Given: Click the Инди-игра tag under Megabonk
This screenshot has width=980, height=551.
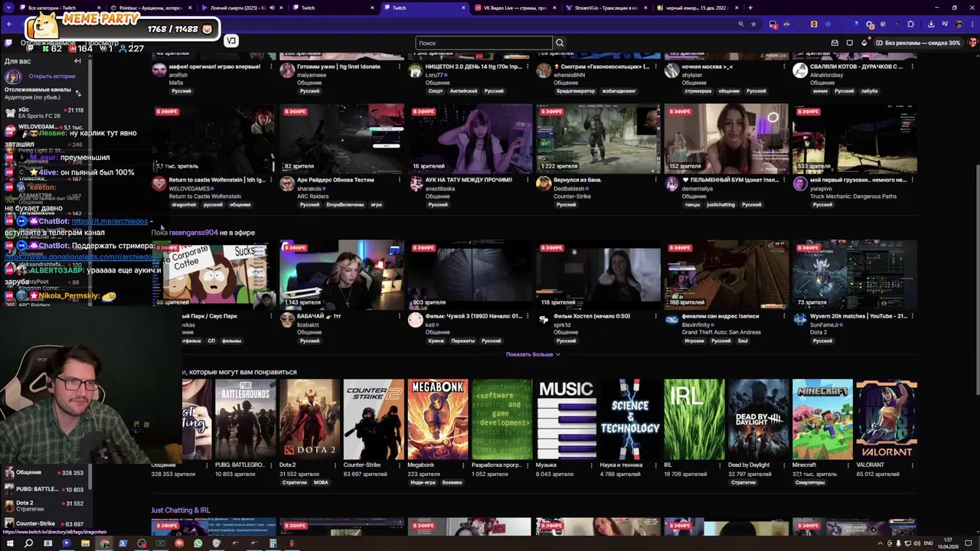Looking at the screenshot, I should pyautogui.click(x=423, y=483).
